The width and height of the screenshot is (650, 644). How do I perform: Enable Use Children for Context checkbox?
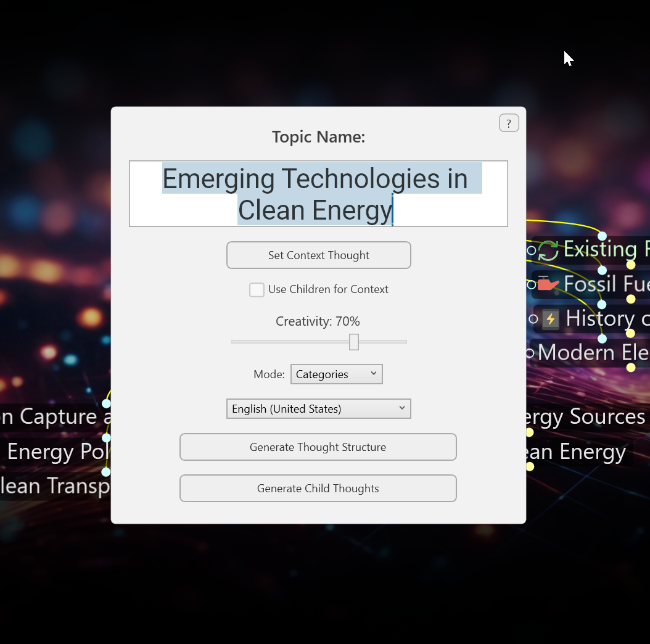click(257, 290)
